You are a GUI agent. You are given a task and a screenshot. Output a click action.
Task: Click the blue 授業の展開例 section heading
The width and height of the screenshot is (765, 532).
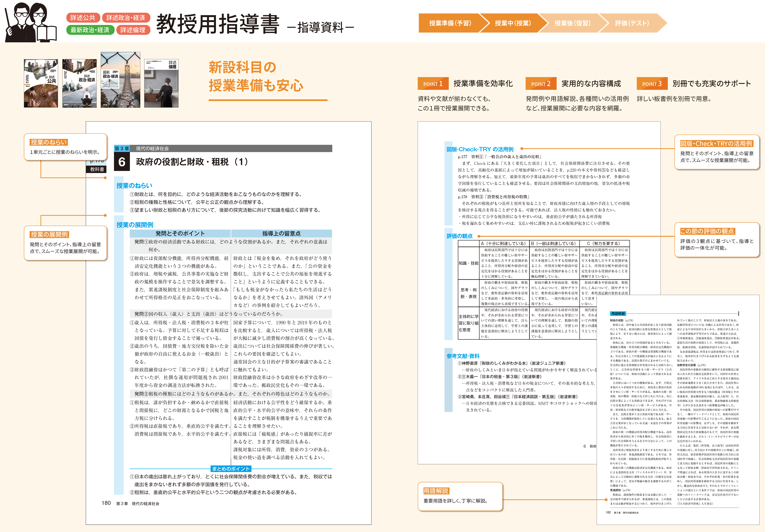135,225
